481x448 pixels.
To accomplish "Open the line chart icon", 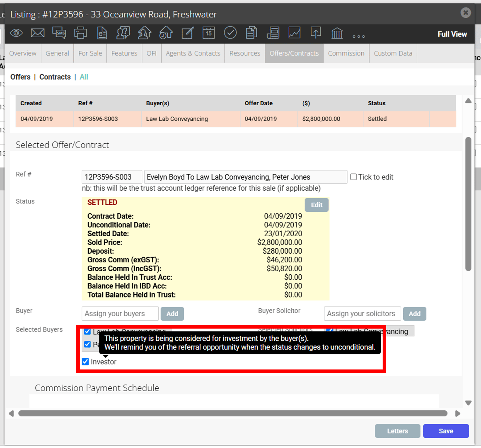I will click(x=294, y=33).
